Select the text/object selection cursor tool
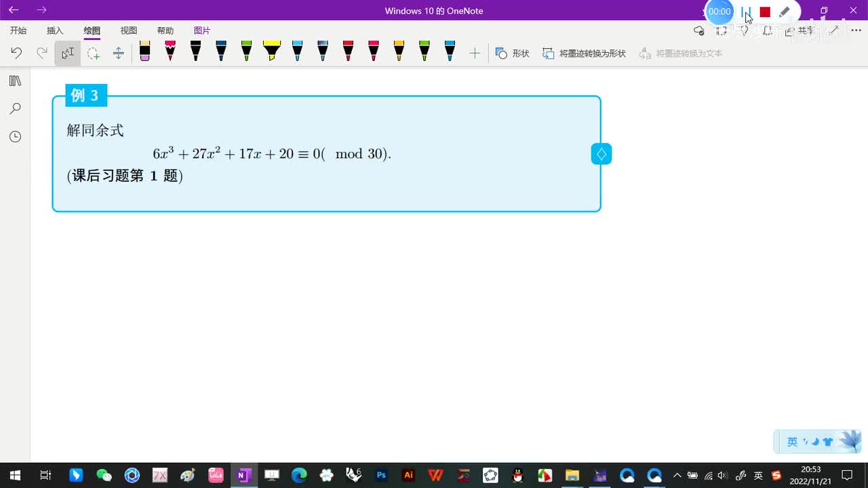This screenshot has width=868, height=488. click(67, 53)
